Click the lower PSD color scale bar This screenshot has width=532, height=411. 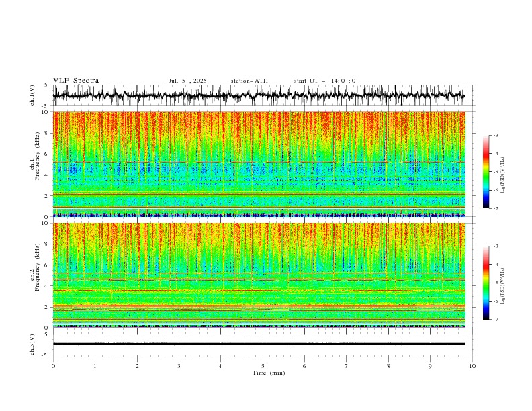486,283
